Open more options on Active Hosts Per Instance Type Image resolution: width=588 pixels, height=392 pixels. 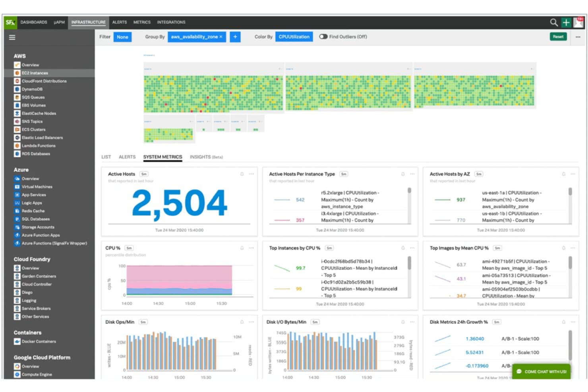(x=412, y=174)
